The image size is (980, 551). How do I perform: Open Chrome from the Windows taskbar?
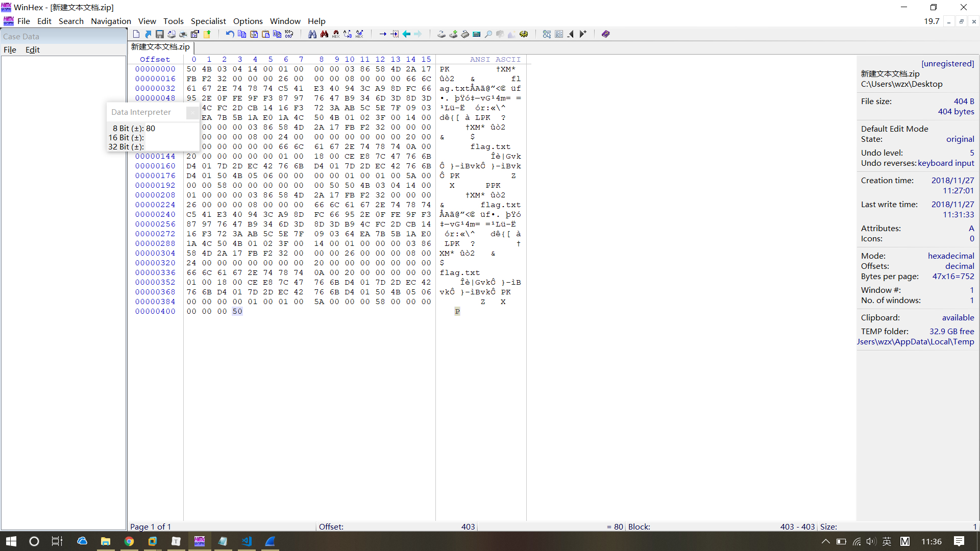pyautogui.click(x=129, y=541)
